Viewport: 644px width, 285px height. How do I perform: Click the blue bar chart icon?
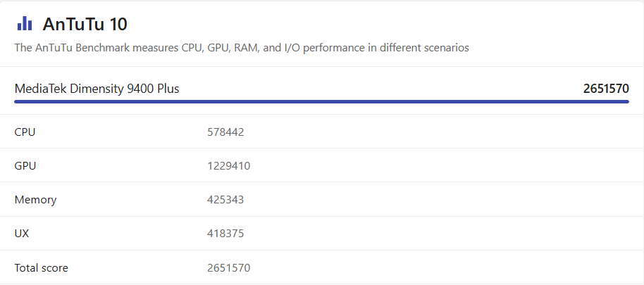(x=25, y=23)
